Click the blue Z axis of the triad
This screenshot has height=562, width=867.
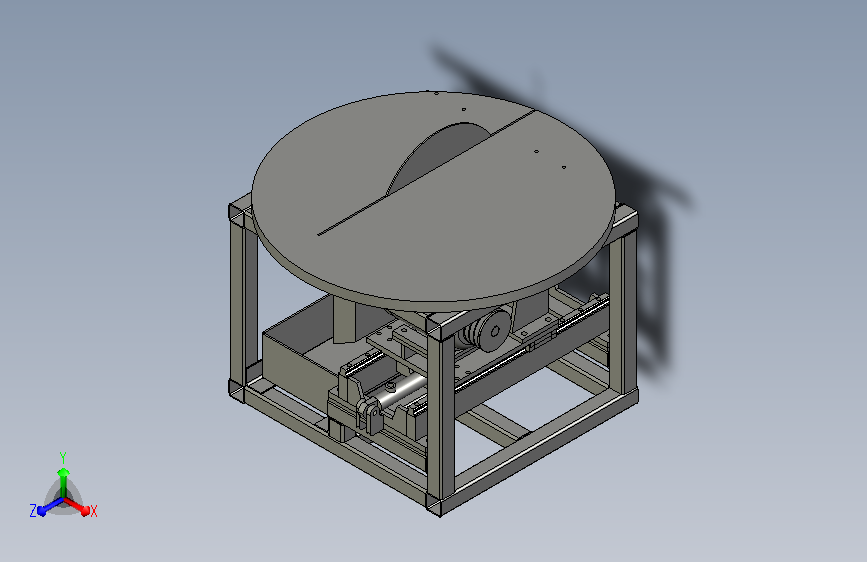49,507
